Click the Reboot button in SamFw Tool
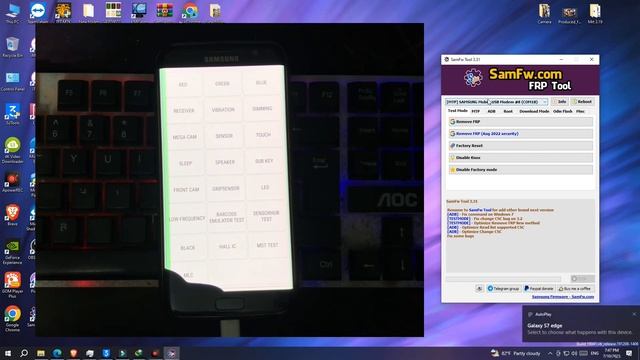This screenshot has height=360, width=640. tap(582, 102)
